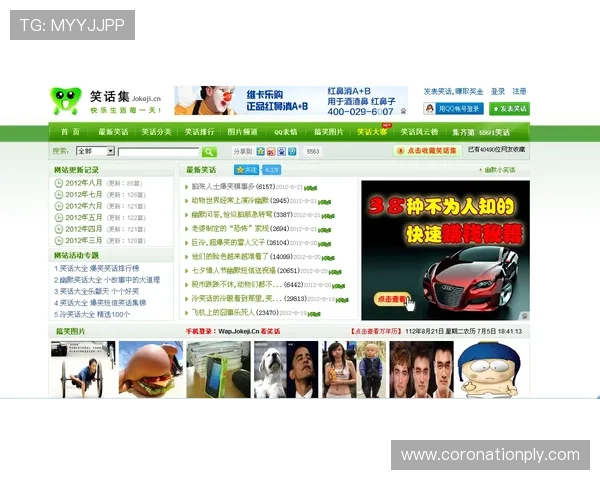Share via the red Weibo icon
The image size is (600, 480).
click(x=271, y=152)
